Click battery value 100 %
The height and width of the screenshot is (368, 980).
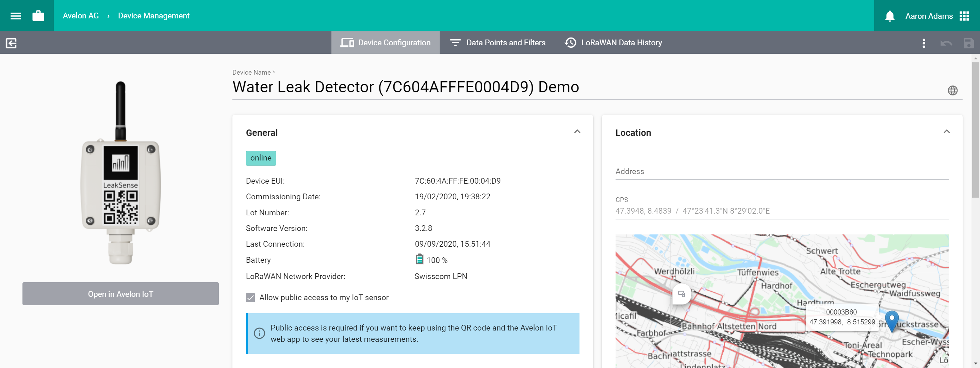pyautogui.click(x=437, y=260)
